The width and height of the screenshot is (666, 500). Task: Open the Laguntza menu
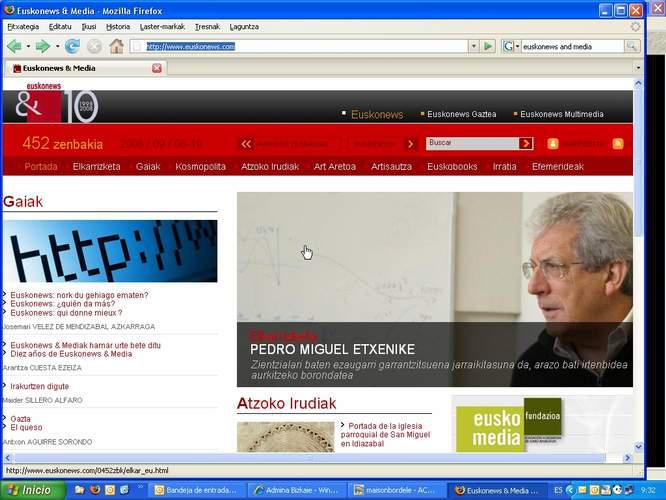pos(244,27)
